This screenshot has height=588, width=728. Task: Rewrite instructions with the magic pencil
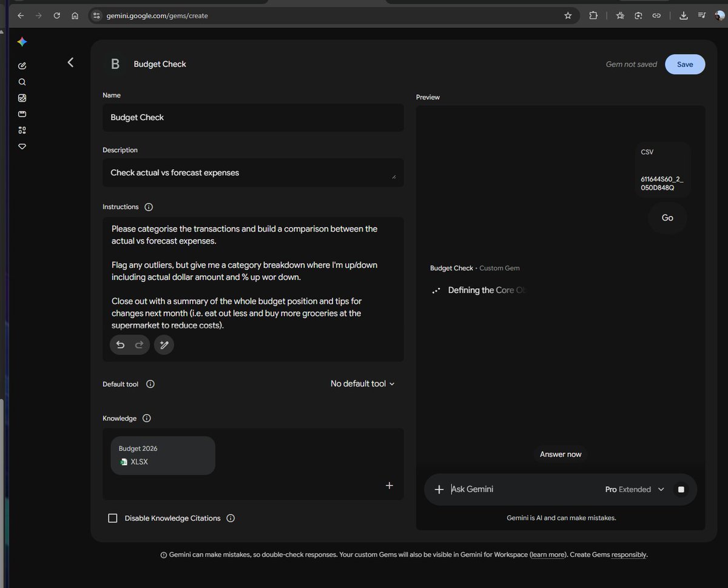(x=164, y=345)
